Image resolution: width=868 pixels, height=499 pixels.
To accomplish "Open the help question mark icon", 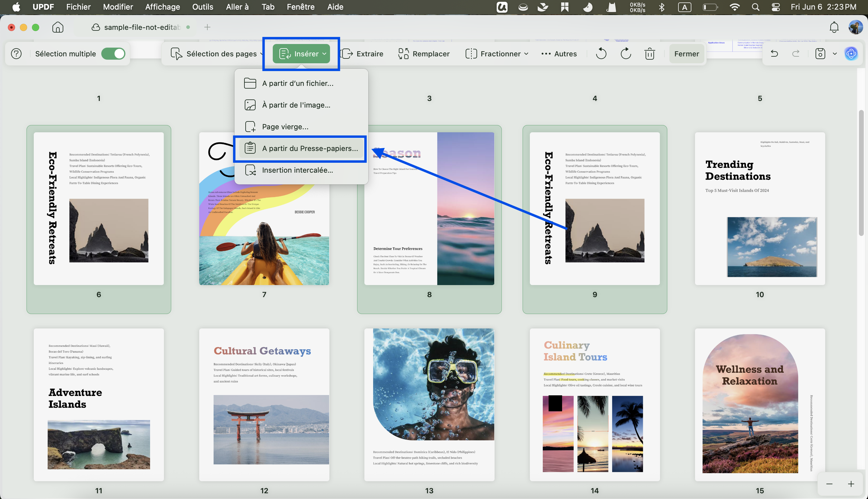I will coord(16,54).
